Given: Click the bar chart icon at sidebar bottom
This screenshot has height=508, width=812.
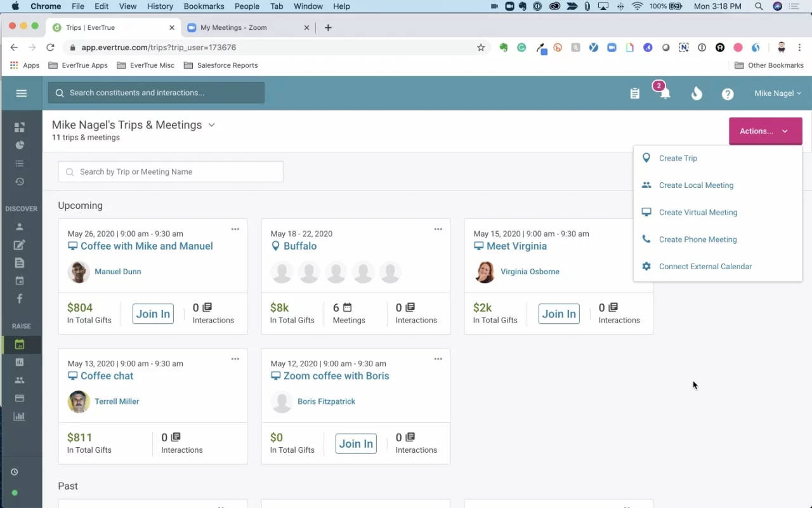Looking at the screenshot, I should pyautogui.click(x=21, y=416).
